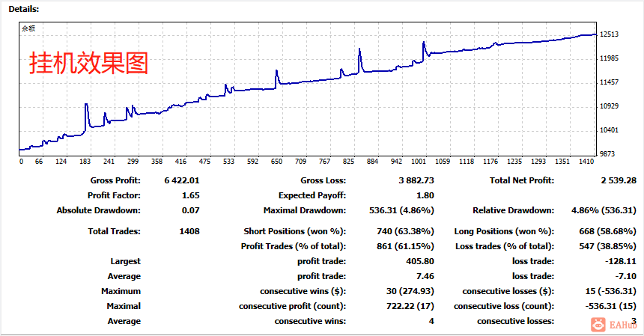Click the Details: heading
This screenshot has height=336, width=644.
click(24, 9)
